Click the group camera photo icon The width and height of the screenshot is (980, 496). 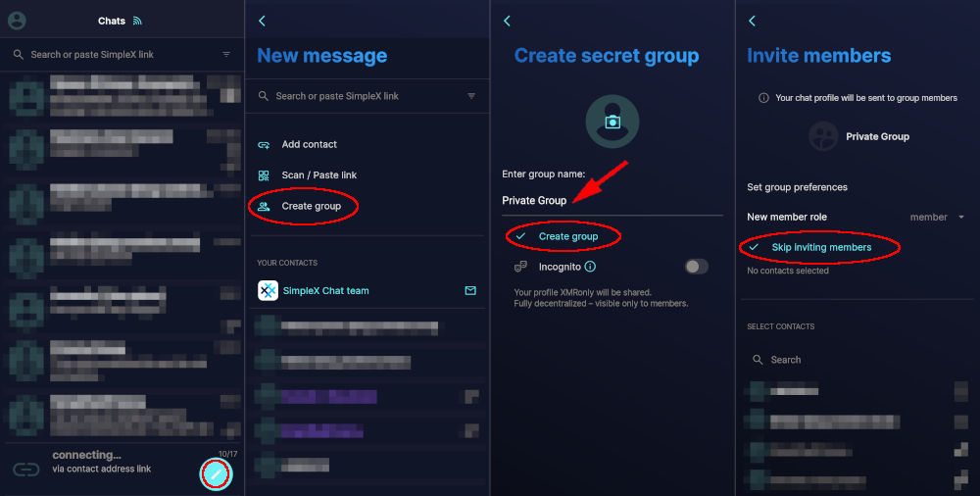[612, 122]
